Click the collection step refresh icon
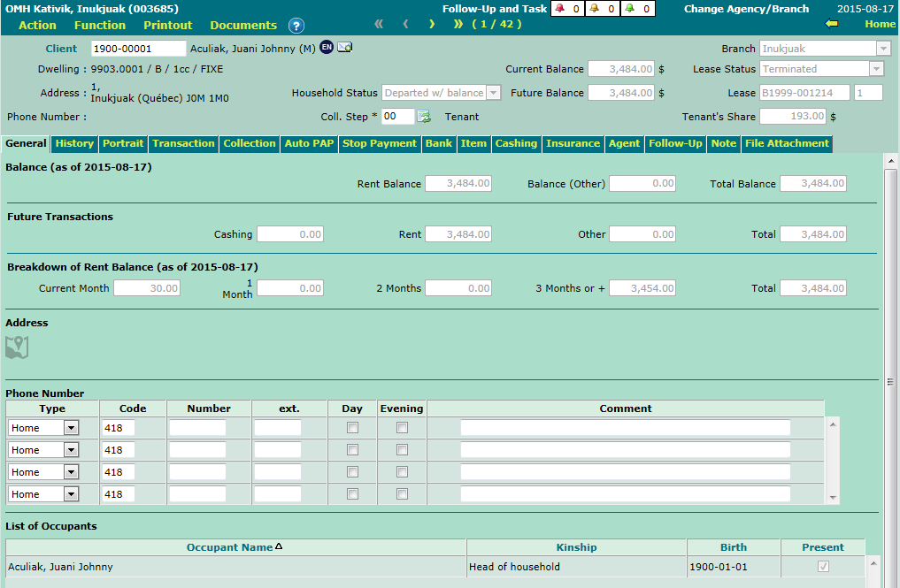 tap(424, 117)
